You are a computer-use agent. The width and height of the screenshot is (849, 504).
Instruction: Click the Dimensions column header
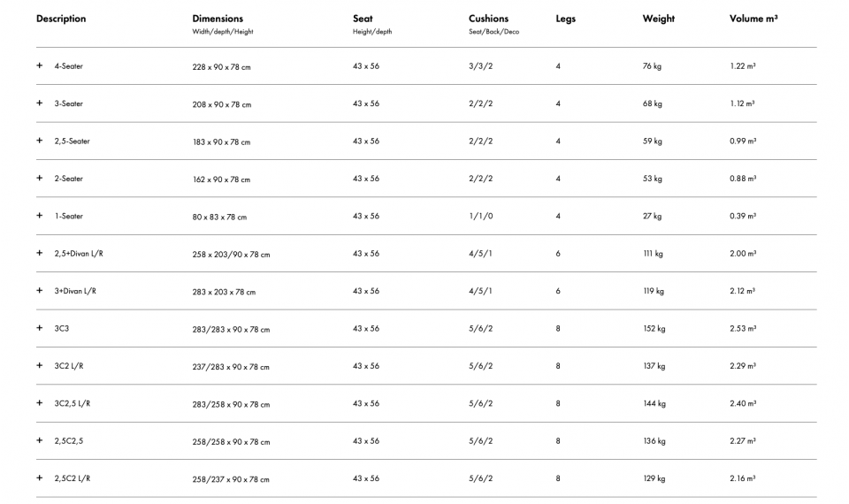(218, 19)
